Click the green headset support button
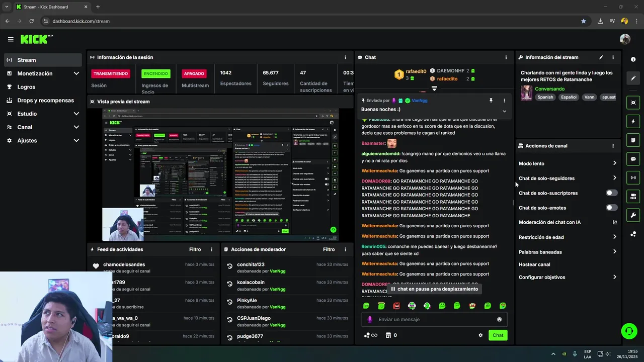The width and height of the screenshot is (644, 362). 629,331
